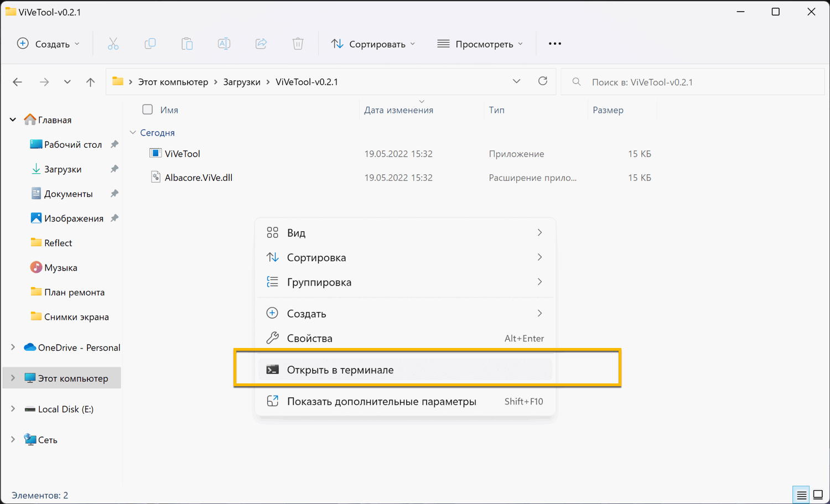Viewport: 830px width, 504px height.
Task: Sort by the Тип column header
Action: (496, 110)
